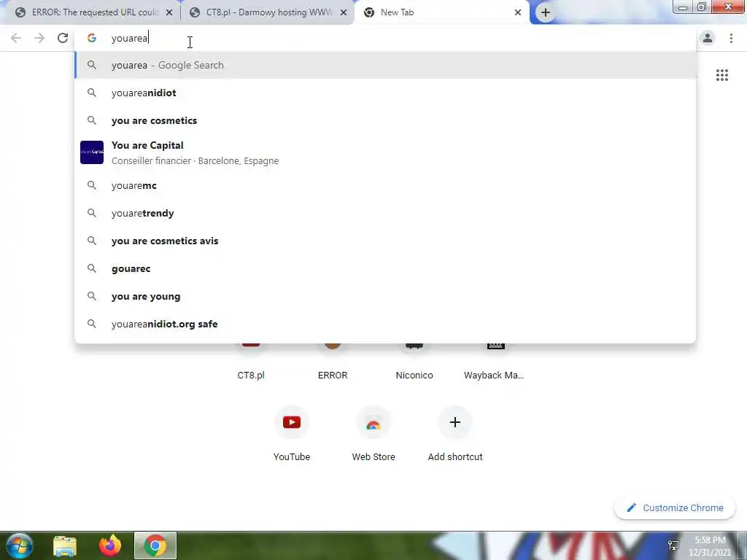Select the you are young suggestion
Image resolution: width=747 pixels, height=560 pixels.
(385, 296)
